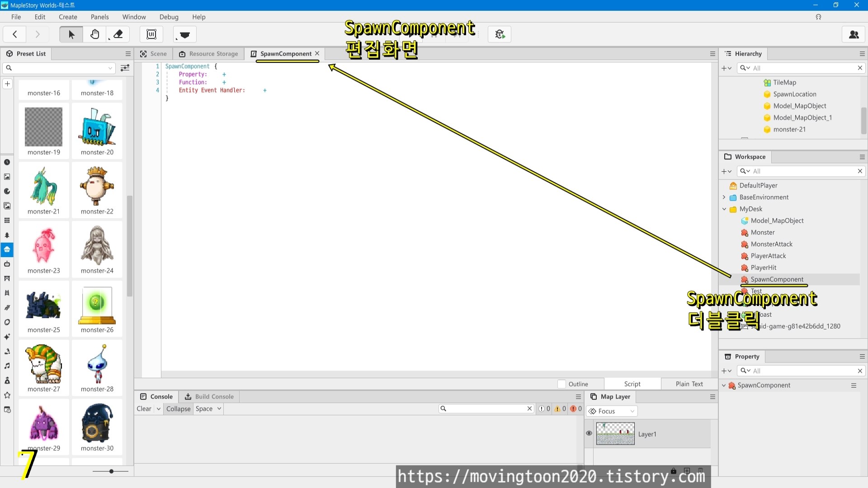Activate the hand pan tool
Screen dimensions: 868x488
click(94, 34)
